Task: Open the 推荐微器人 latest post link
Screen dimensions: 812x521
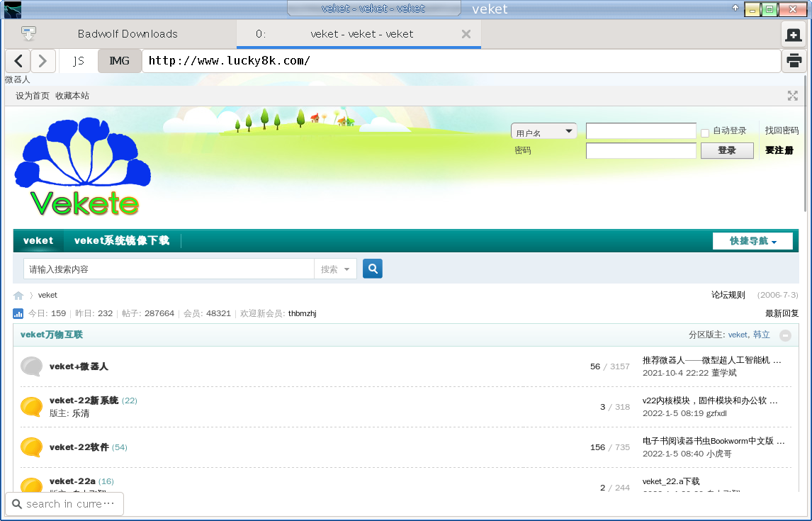Action: 711,361
